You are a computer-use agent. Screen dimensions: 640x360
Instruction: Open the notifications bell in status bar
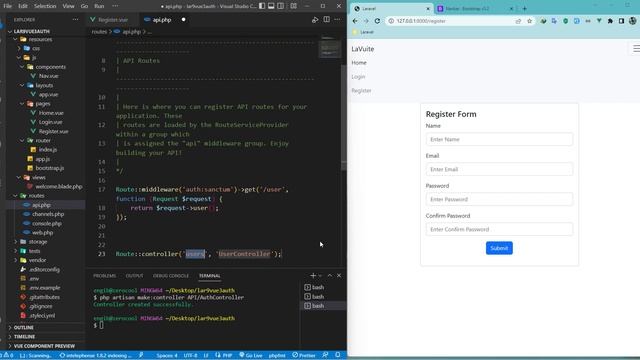[x=338, y=356]
